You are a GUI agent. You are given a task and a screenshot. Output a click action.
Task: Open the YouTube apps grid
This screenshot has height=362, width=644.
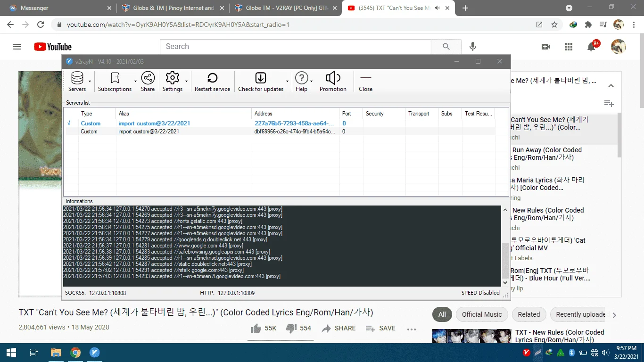point(569,46)
